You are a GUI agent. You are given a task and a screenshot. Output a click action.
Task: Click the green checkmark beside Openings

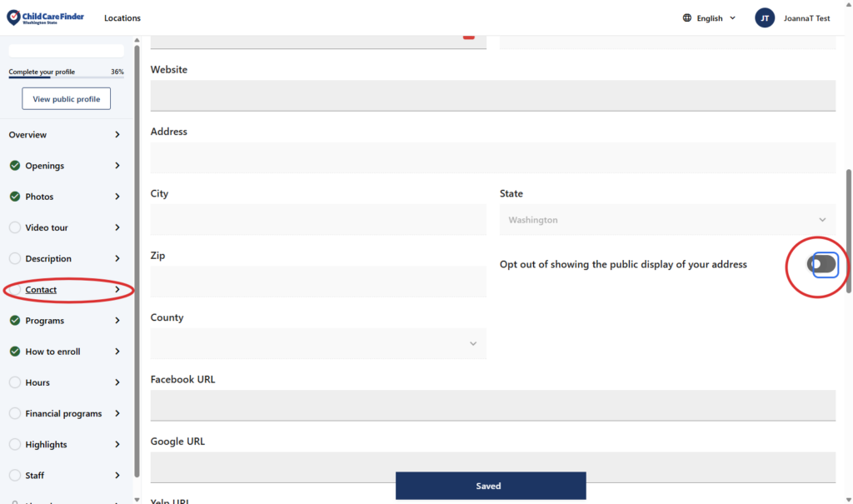pos(15,166)
